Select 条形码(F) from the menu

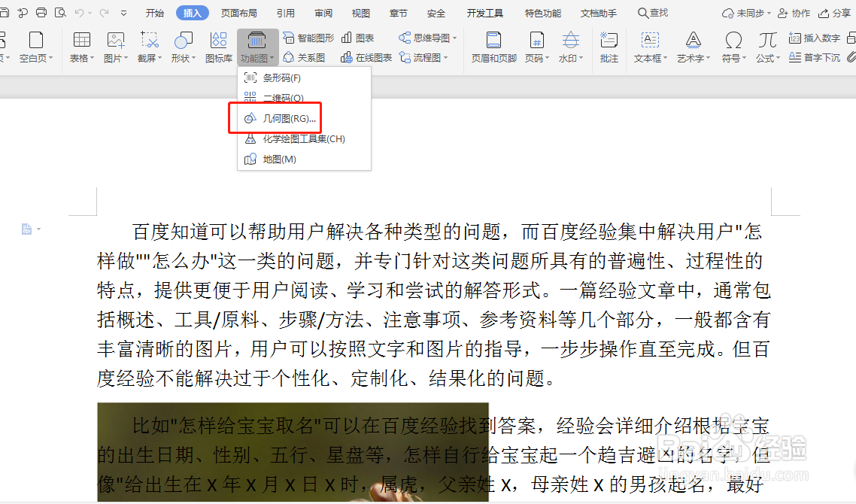(x=304, y=78)
